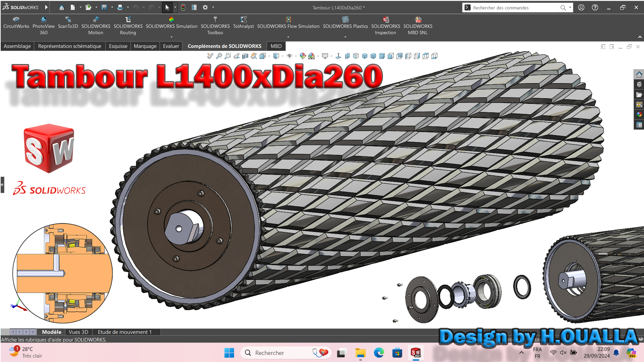
Task: Create a new document
Action: 73,7
